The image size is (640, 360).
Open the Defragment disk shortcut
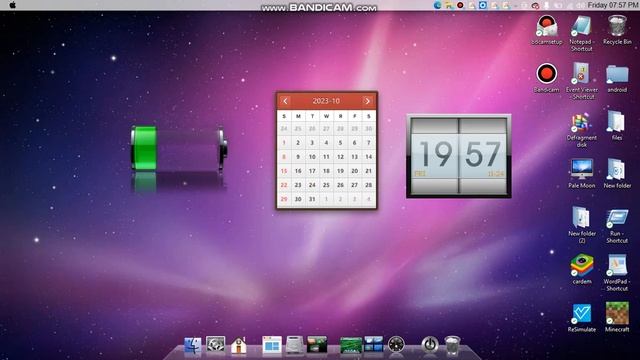click(582, 130)
